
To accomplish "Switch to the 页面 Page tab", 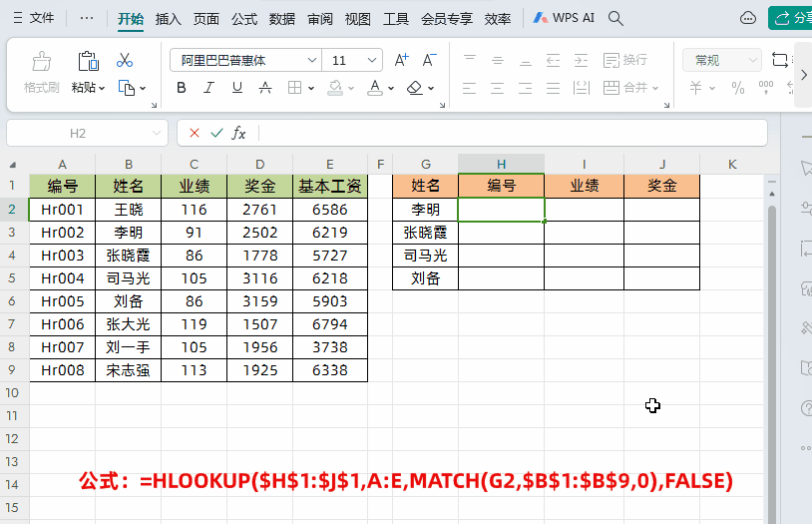I will pos(206,19).
